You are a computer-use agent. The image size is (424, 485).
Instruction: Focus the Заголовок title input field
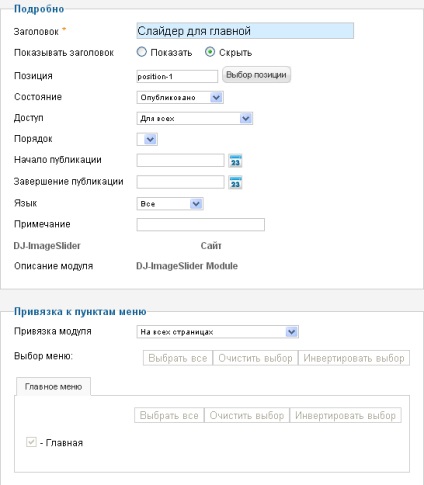tap(245, 31)
